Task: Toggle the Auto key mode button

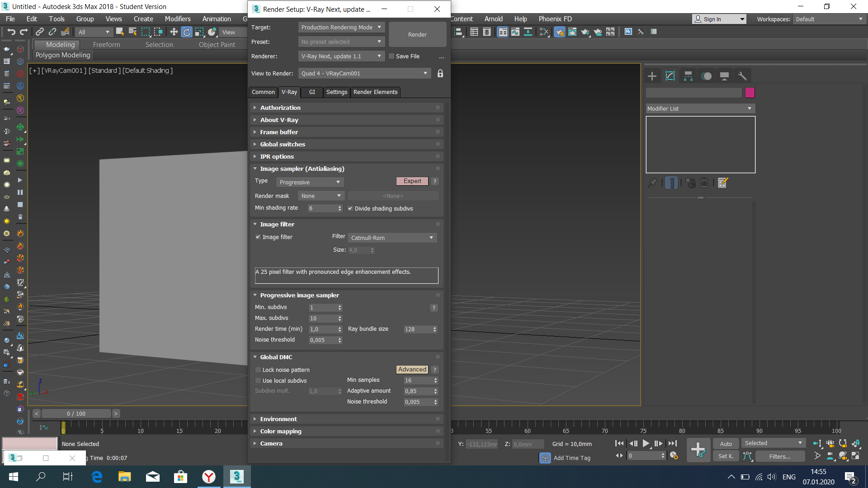Action: click(726, 444)
